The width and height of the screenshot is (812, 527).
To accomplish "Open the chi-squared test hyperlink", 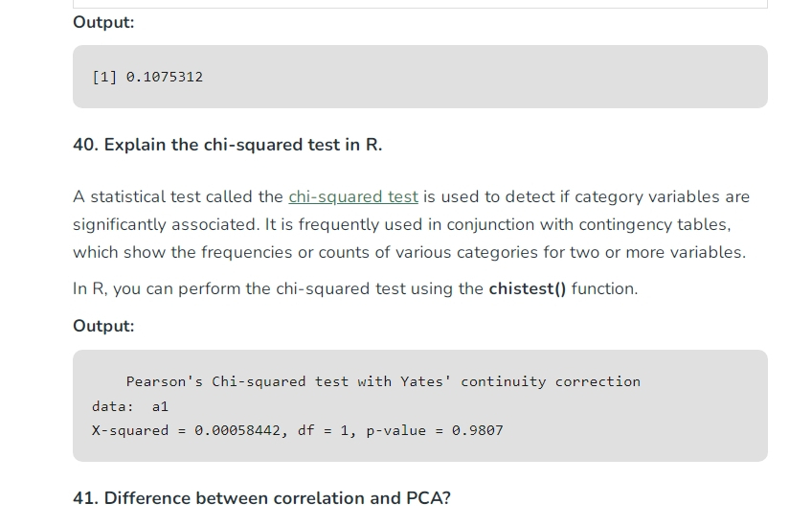I will tap(353, 197).
